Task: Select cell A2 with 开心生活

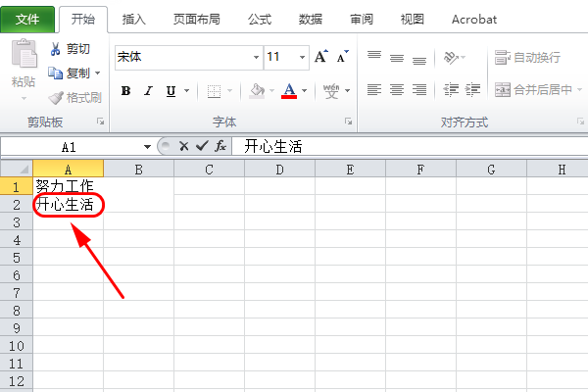Action: [x=69, y=204]
